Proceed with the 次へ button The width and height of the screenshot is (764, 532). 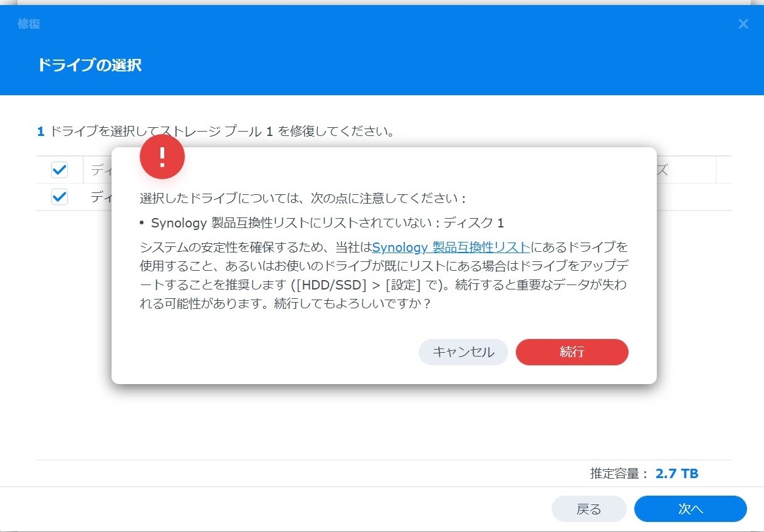(690, 509)
